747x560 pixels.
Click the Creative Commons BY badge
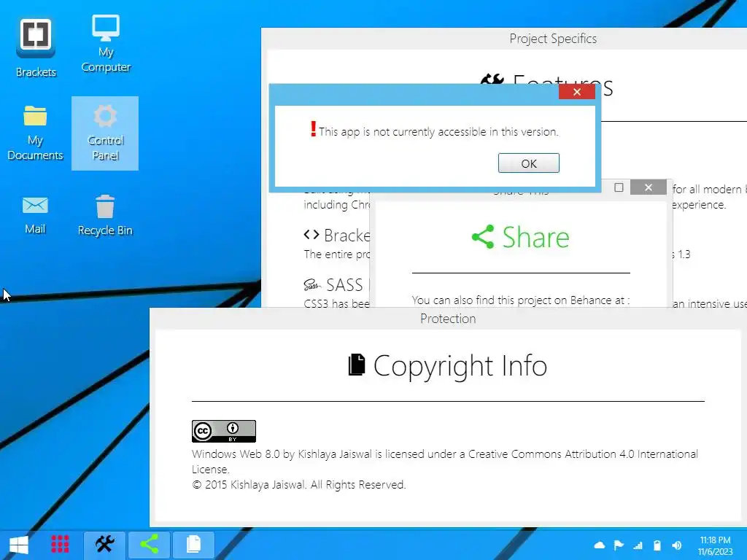pos(224,432)
